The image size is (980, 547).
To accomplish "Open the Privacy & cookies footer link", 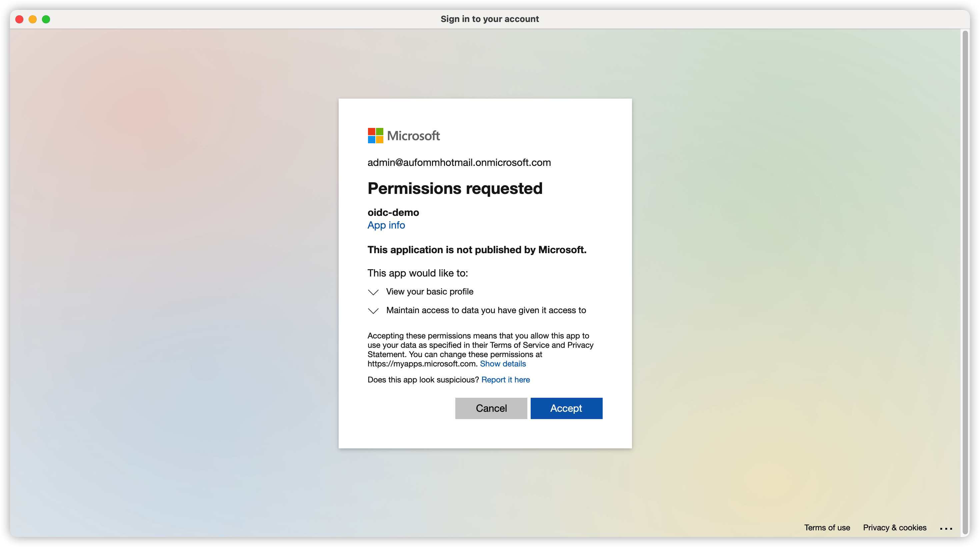I will point(894,527).
